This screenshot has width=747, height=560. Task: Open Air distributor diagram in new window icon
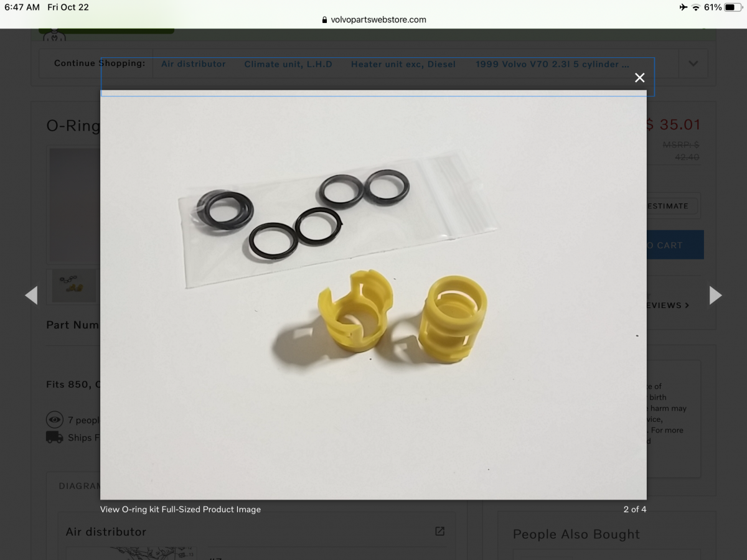point(439,531)
